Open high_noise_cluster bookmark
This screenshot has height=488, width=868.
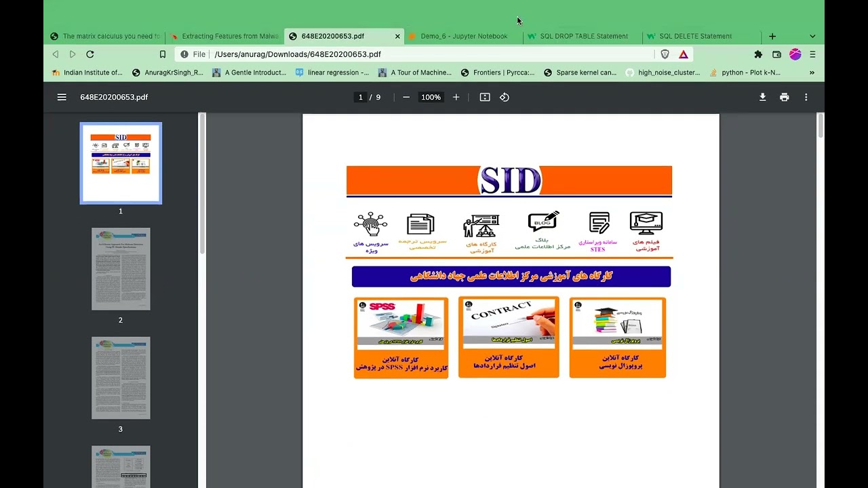(663, 73)
